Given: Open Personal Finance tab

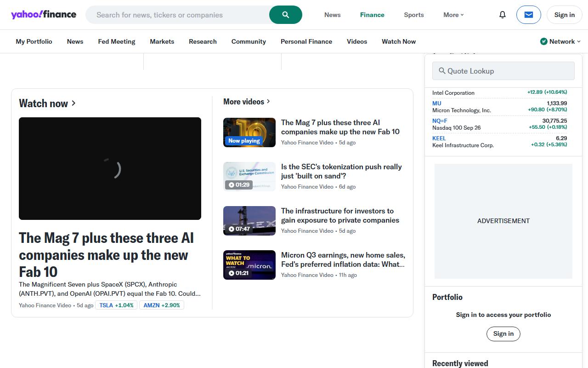Looking at the screenshot, I should coord(306,41).
